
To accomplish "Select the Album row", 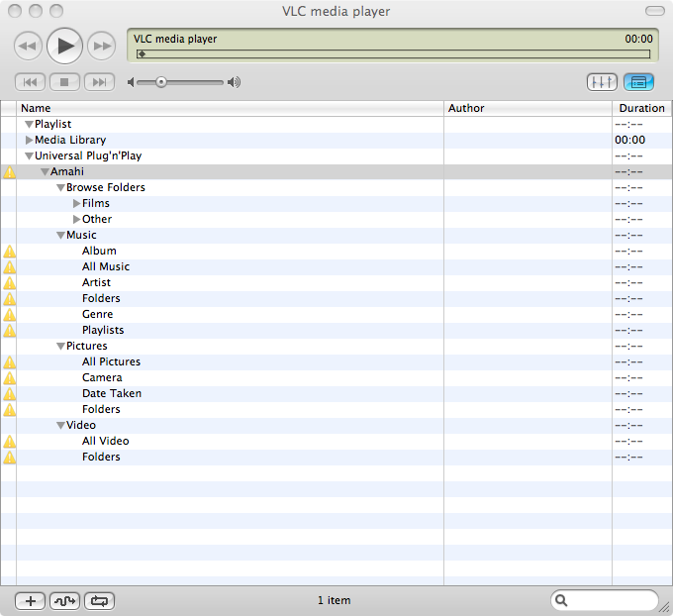I will pos(336,251).
